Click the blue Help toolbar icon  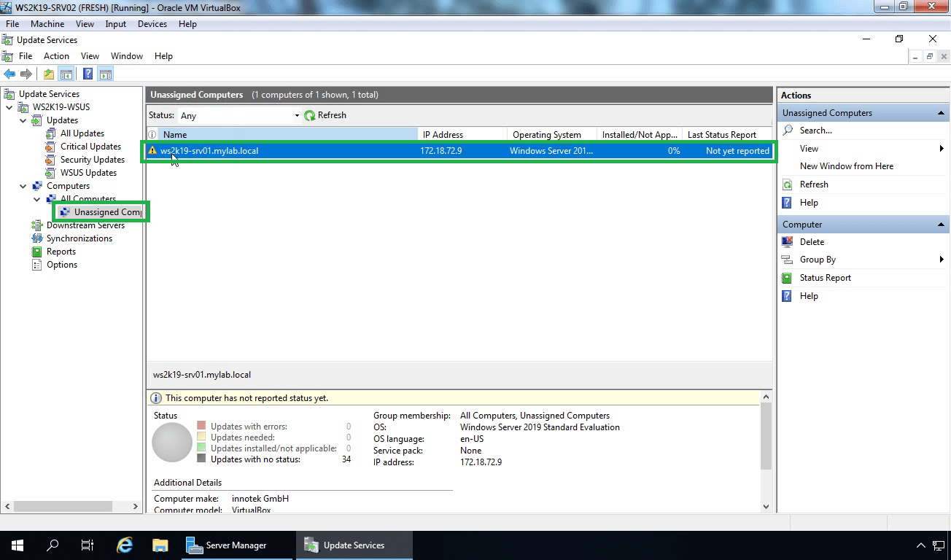click(88, 74)
